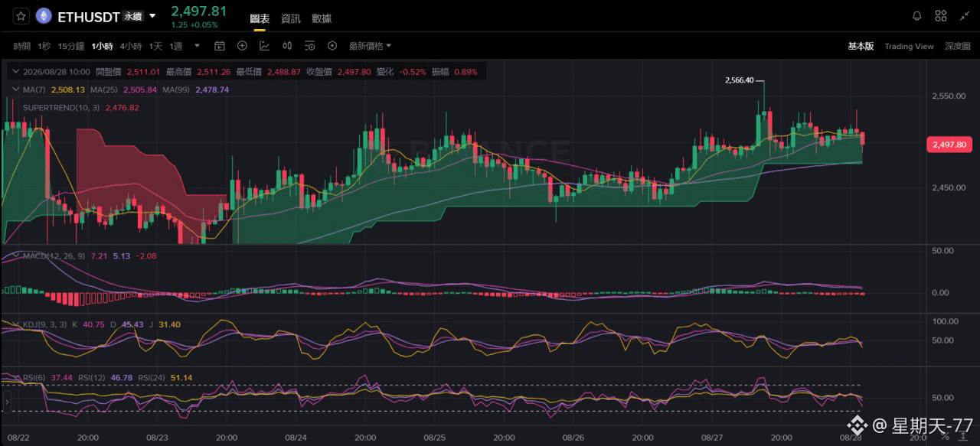Select the 15分鐘 interval

click(70, 46)
